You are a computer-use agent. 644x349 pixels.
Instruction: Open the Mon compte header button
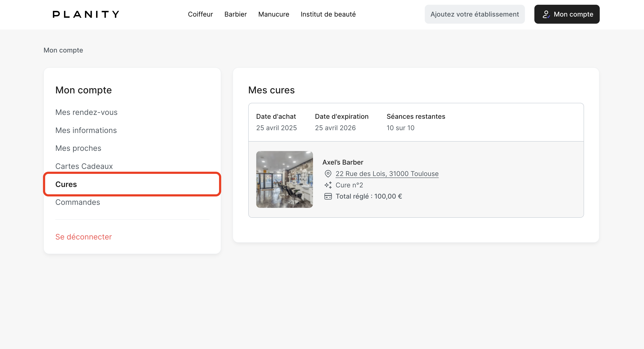pyautogui.click(x=567, y=14)
